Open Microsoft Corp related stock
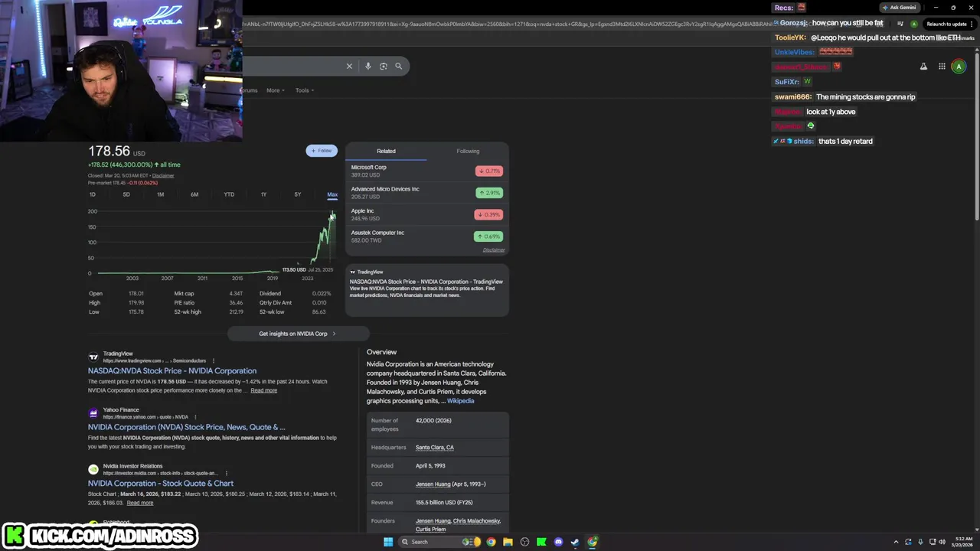980x551 pixels. point(426,171)
